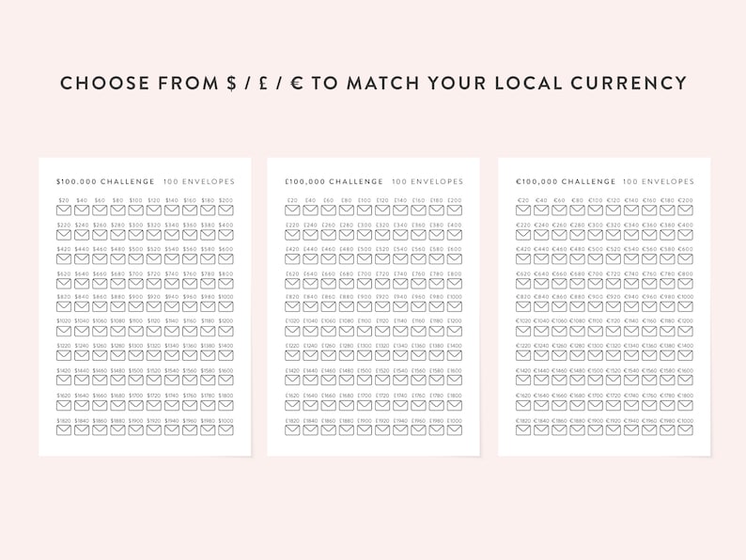Select the €1820 envelope icon
The image size is (746, 560).
523,430
